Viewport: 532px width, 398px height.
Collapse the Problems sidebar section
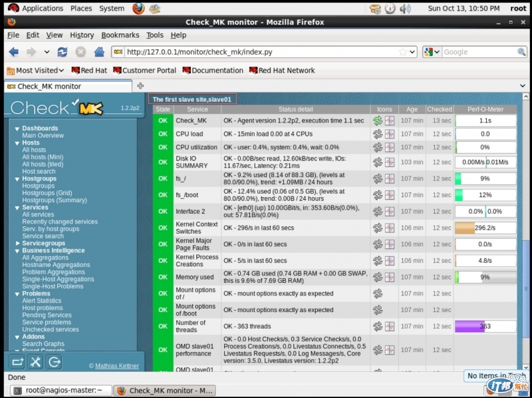pyautogui.click(x=17, y=294)
